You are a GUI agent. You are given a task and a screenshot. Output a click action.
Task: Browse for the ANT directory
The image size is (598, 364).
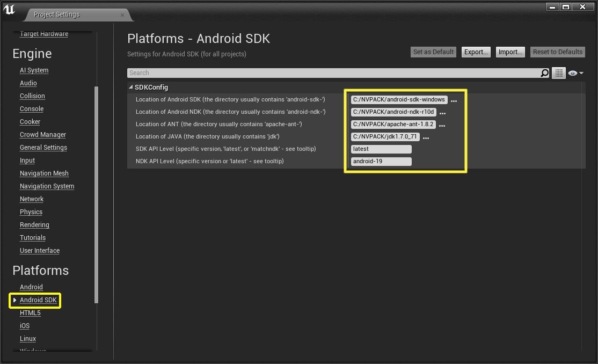click(442, 125)
